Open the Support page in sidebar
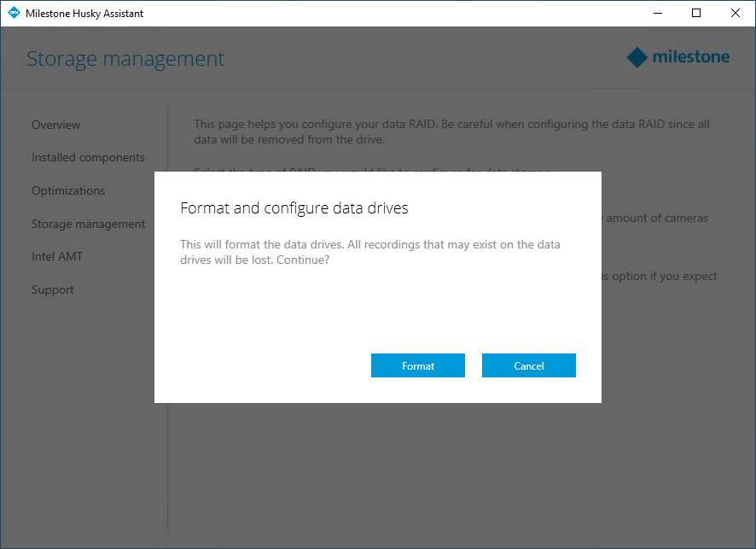This screenshot has width=756, height=549. 53,290
